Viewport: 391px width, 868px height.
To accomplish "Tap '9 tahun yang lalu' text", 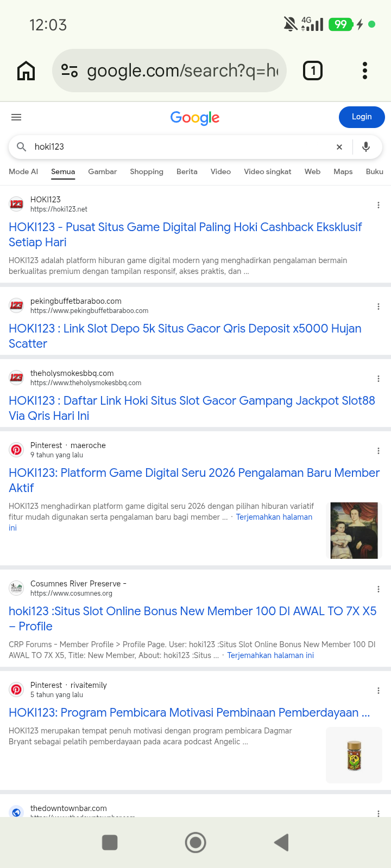I will [x=56, y=455].
